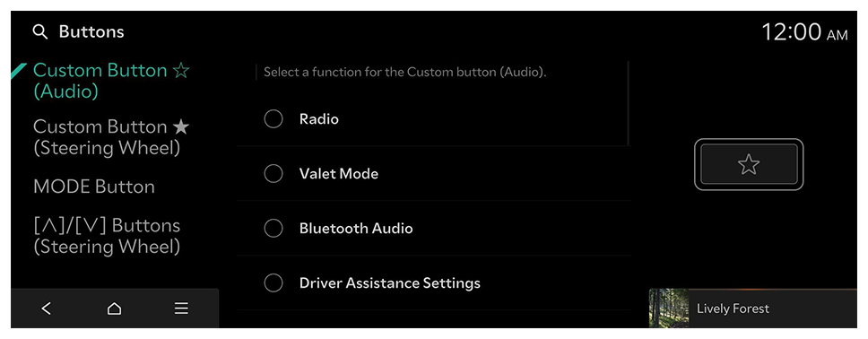Click the Lively Forest album thumbnail
Viewport: 868px width, 339px height.
(669, 309)
